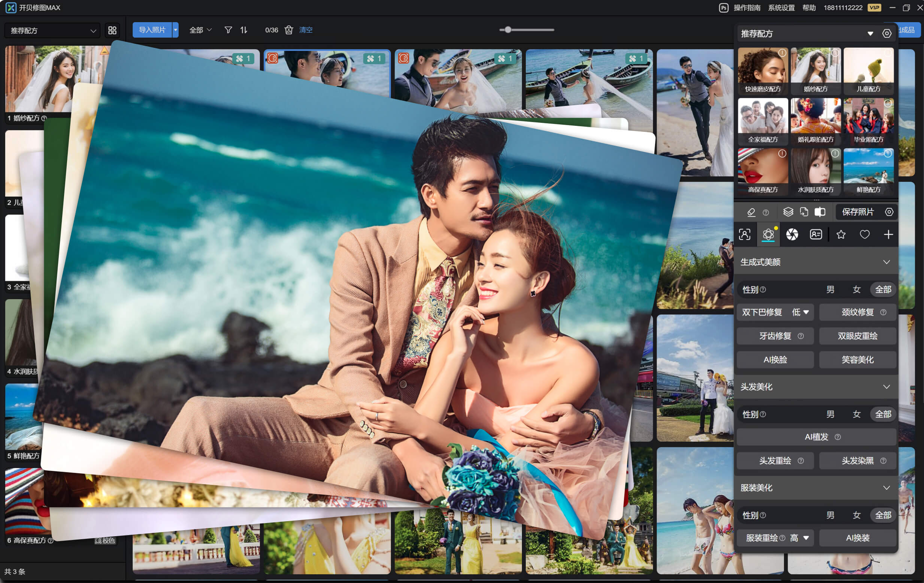Select 全部 gender in 服装美化

882,515
